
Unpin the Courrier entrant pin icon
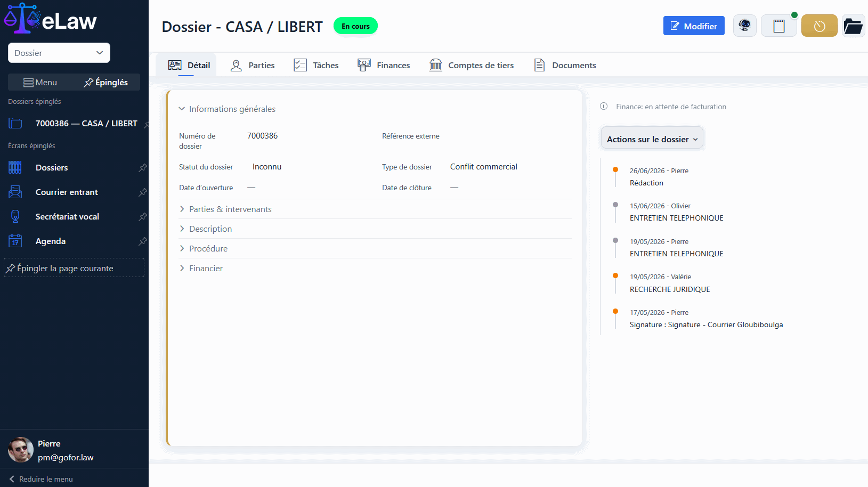point(143,192)
